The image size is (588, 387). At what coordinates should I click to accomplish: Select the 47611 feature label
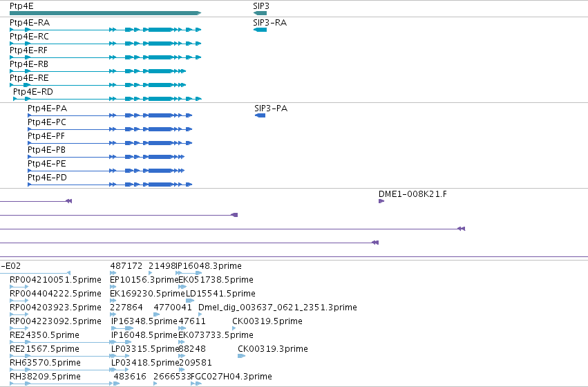(192, 321)
